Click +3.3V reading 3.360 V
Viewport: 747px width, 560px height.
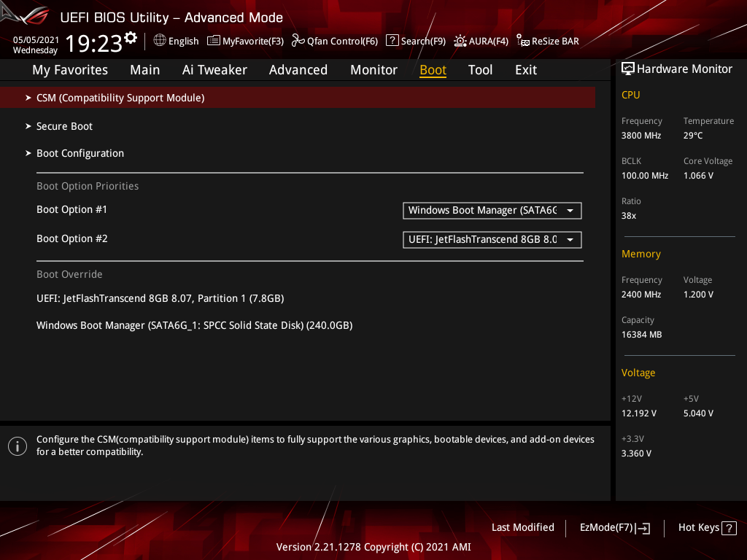[636, 454]
